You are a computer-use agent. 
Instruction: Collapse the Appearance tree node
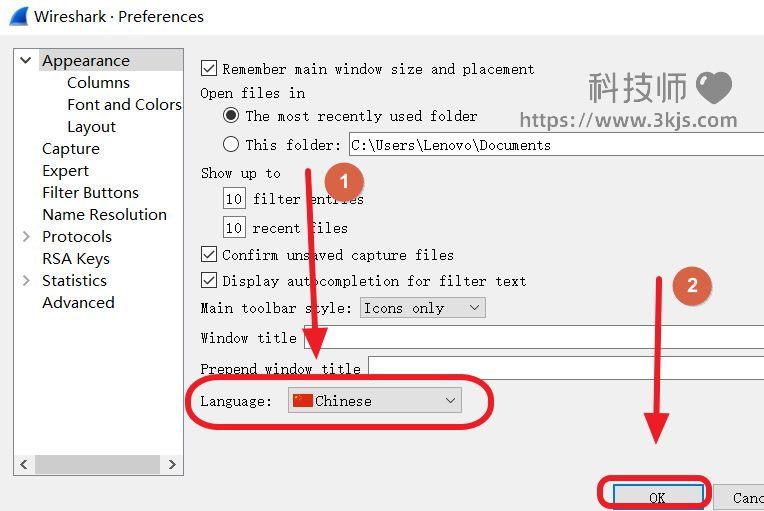pos(26,61)
